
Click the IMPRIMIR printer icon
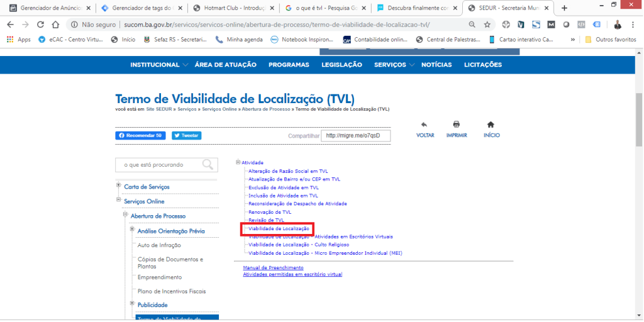pyautogui.click(x=457, y=125)
